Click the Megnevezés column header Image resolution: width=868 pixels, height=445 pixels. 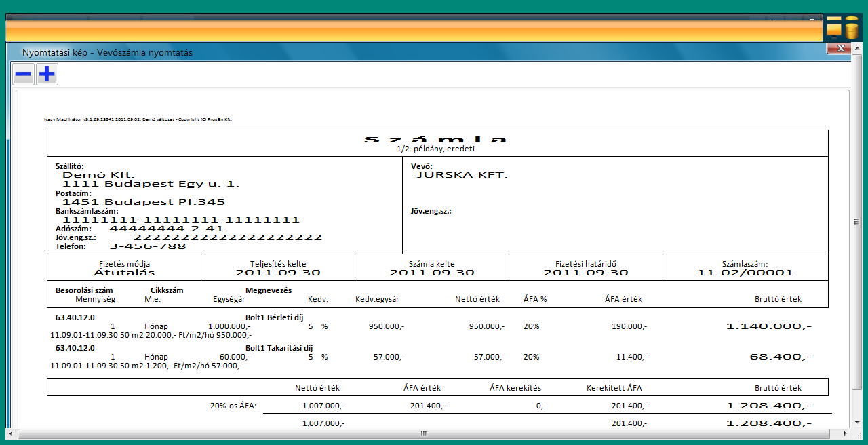(x=269, y=290)
